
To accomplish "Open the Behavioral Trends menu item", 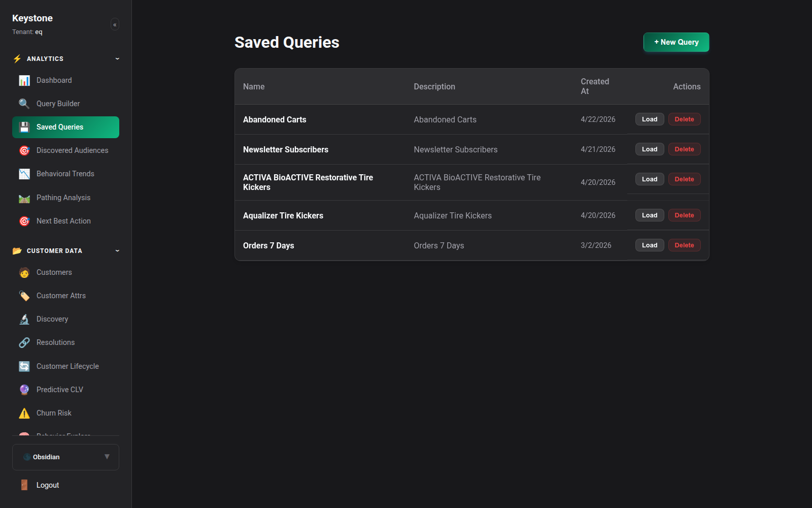I will (x=65, y=174).
